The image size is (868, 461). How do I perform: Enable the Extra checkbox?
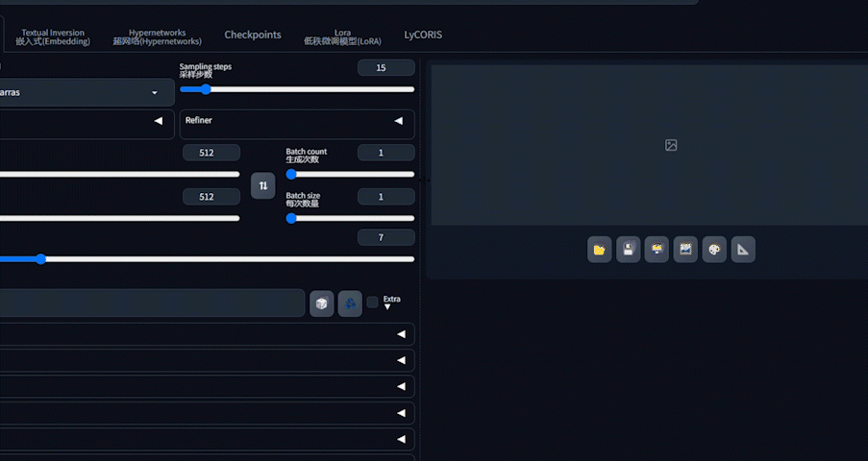tap(373, 303)
